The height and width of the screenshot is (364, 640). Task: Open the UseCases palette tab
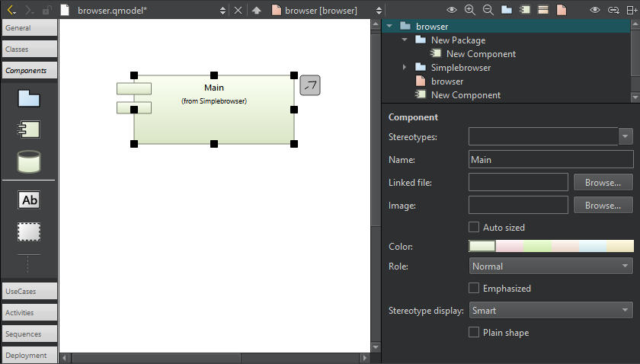coord(29,291)
